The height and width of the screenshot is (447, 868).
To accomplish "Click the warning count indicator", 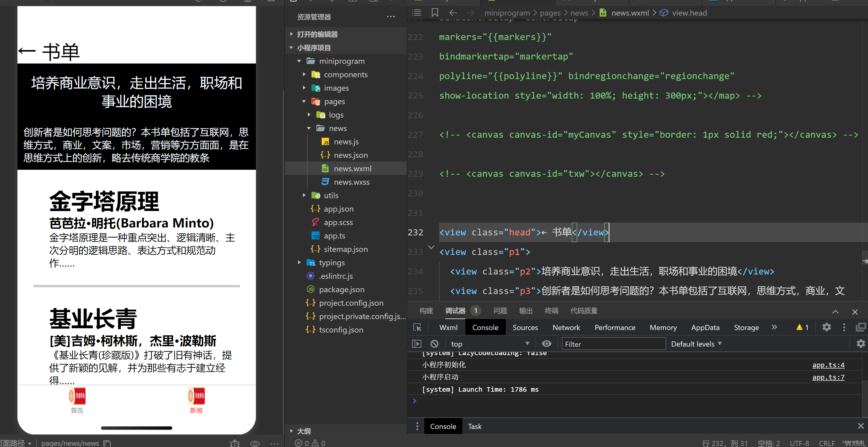I will (802, 327).
